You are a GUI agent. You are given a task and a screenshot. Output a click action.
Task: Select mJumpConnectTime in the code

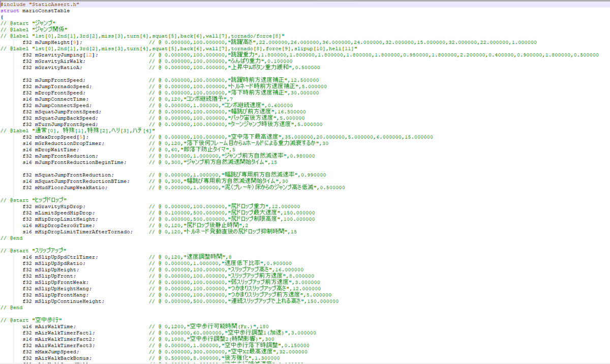point(60,99)
